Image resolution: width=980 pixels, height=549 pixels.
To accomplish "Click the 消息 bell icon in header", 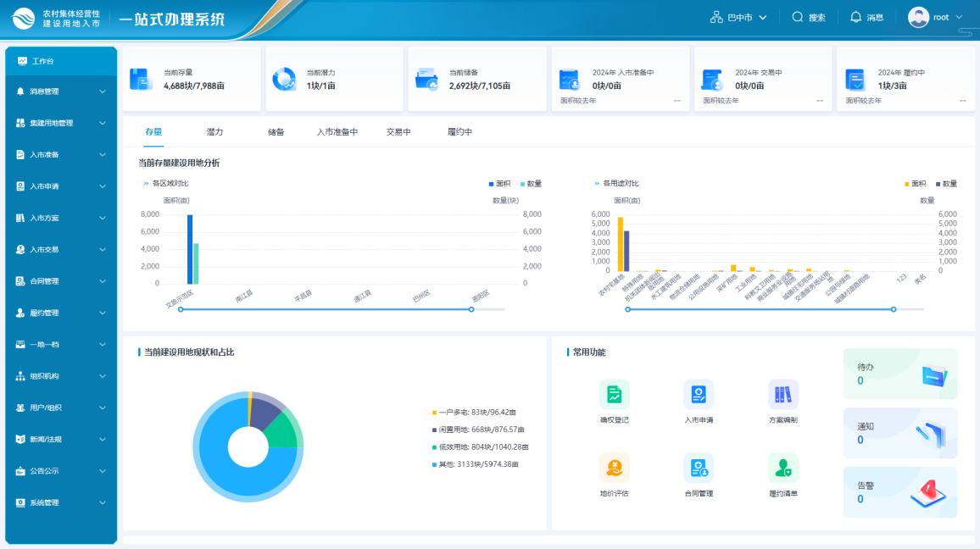I will tap(855, 17).
